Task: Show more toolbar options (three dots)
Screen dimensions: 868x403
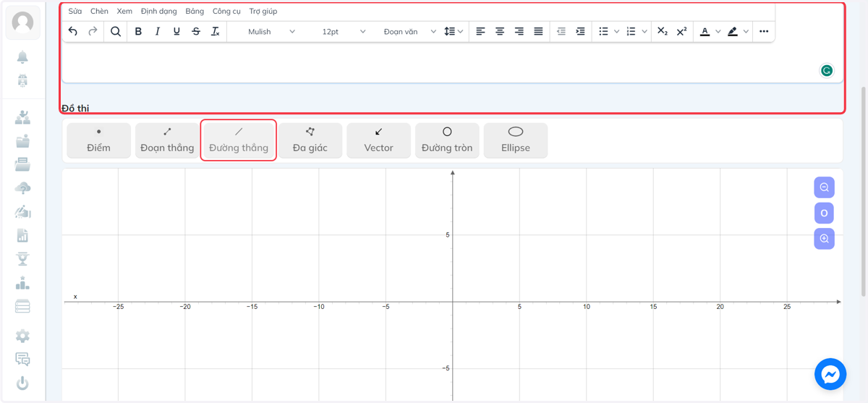Action: [x=764, y=31]
